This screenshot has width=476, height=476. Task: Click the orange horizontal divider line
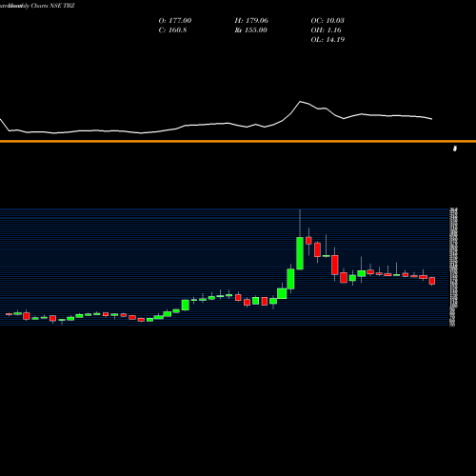point(238,141)
